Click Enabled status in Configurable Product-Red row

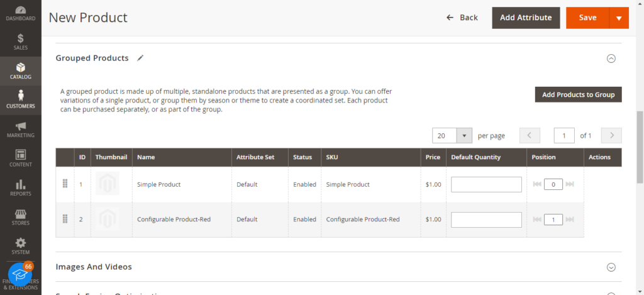pos(305,220)
